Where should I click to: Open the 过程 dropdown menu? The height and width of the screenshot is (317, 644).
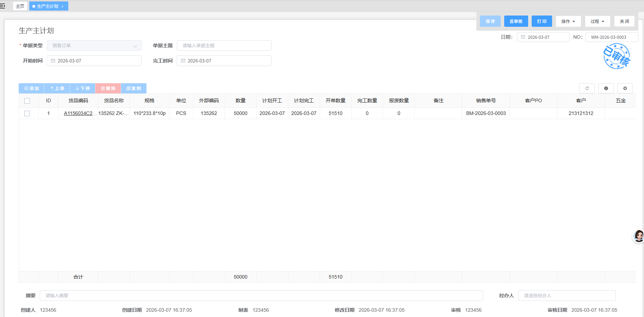pos(597,22)
